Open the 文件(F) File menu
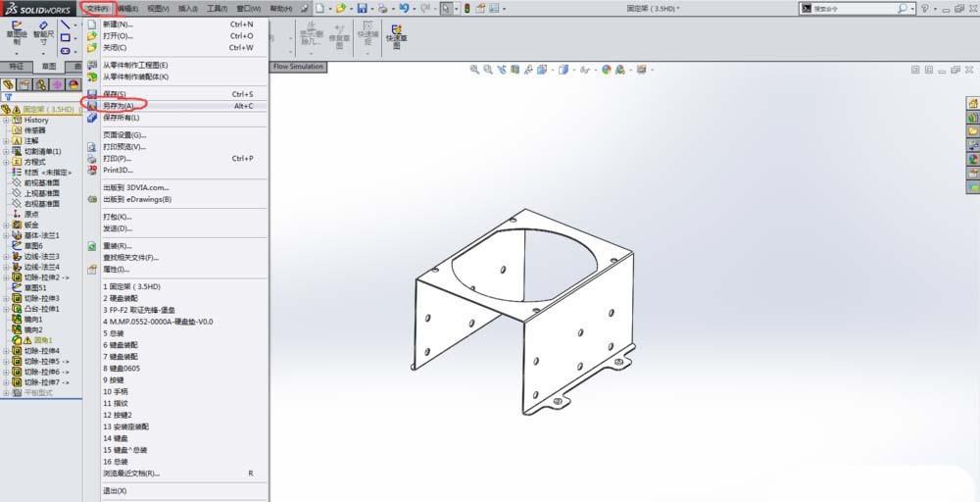Image resolution: width=980 pixels, height=502 pixels. pos(97,9)
